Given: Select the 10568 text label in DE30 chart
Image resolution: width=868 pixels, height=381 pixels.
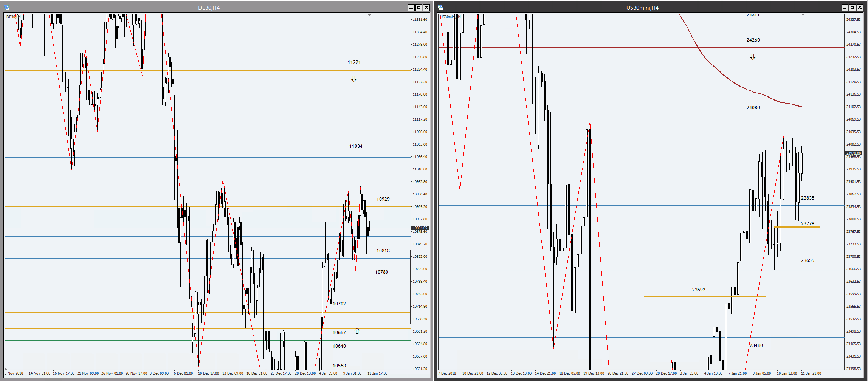Looking at the screenshot, I should pos(339,366).
